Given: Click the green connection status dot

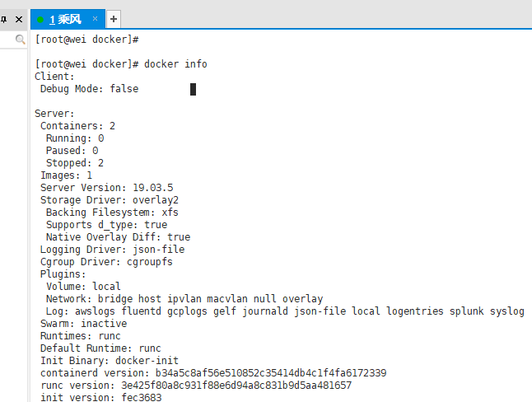Looking at the screenshot, I should [x=40, y=20].
